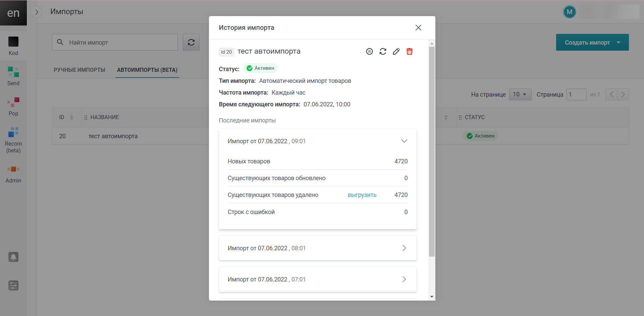Viewport: 644px width, 316px height.
Task: Open notifications bell in sidebar
Action: 13,257
